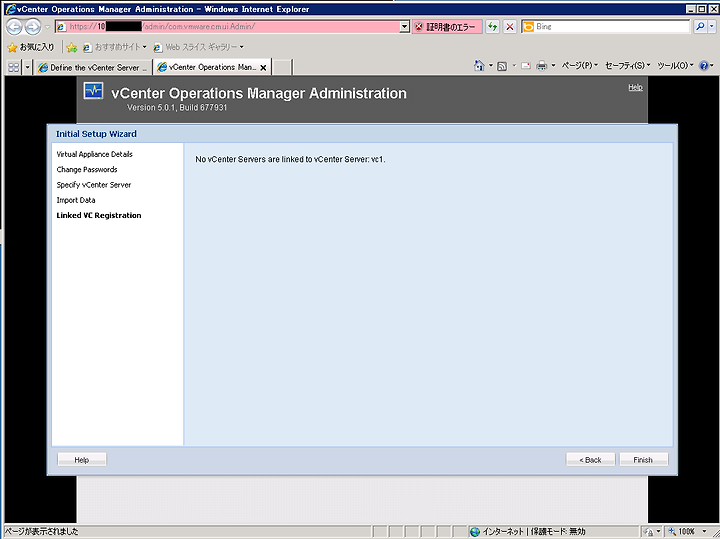This screenshot has width=720, height=539.
Task: Click the Initial Setup Wizard title
Action: click(96, 134)
